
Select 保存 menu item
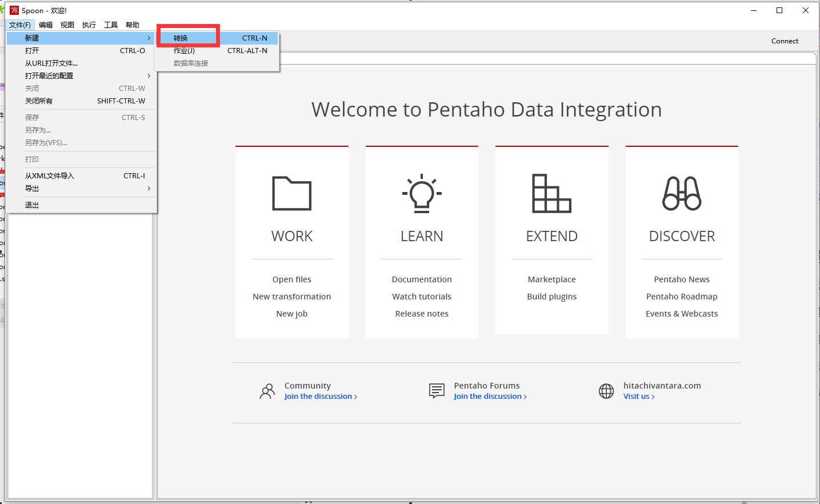(x=81, y=117)
